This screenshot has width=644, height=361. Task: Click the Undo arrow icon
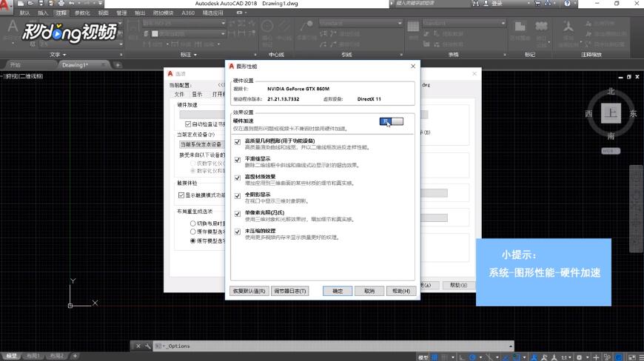click(x=72, y=3)
